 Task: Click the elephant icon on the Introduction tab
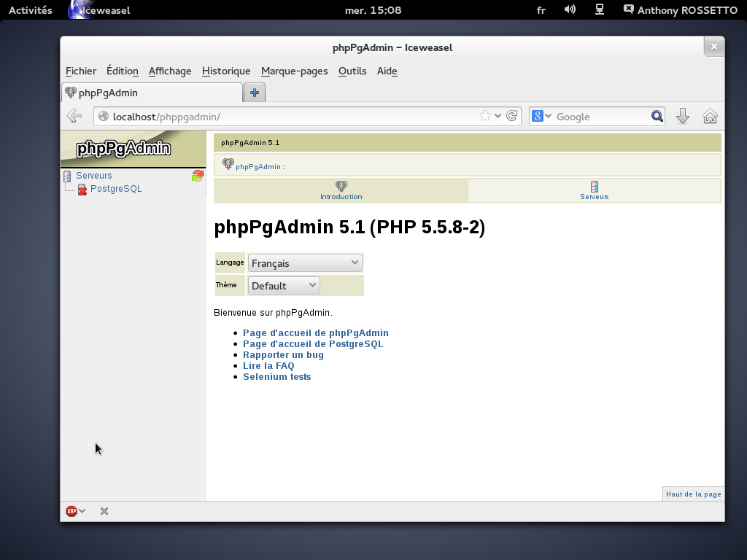(341, 186)
